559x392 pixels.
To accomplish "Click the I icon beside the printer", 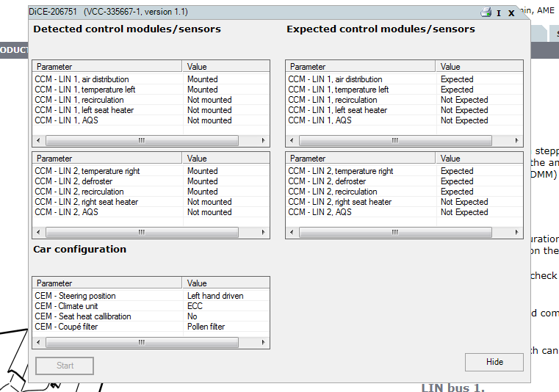I will (499, 13).
